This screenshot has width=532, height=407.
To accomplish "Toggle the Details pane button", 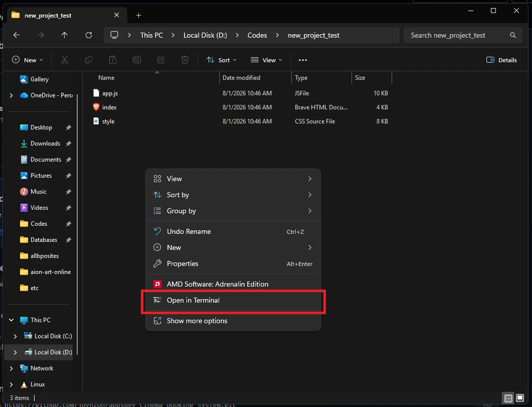I will (x=501, y=60).
